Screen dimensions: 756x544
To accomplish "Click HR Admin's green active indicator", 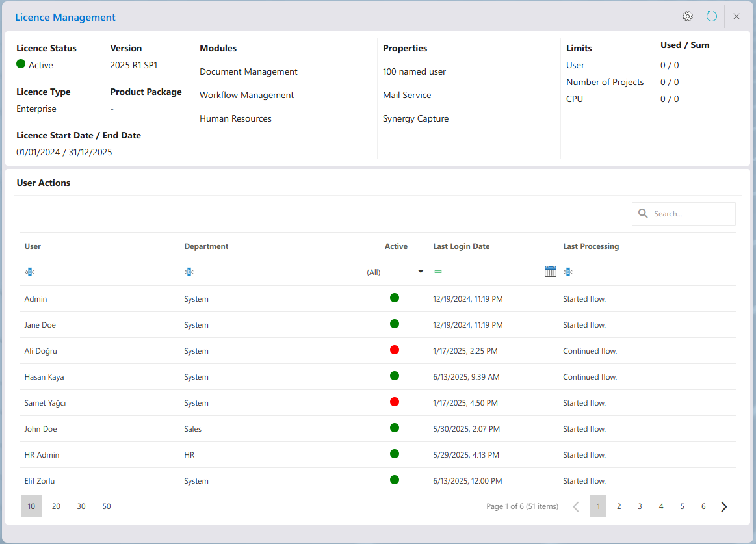I will click(395, 454).
